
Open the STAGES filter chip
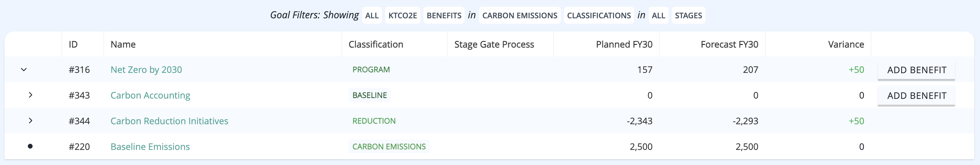pyautogui.click(x=688, y=16)
